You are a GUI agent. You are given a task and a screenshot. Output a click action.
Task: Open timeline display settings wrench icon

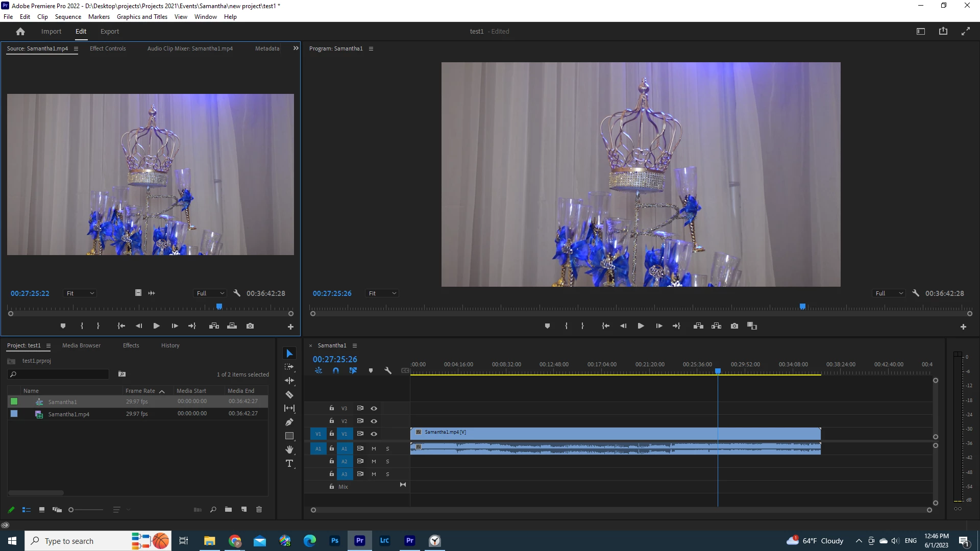(388, 371)
